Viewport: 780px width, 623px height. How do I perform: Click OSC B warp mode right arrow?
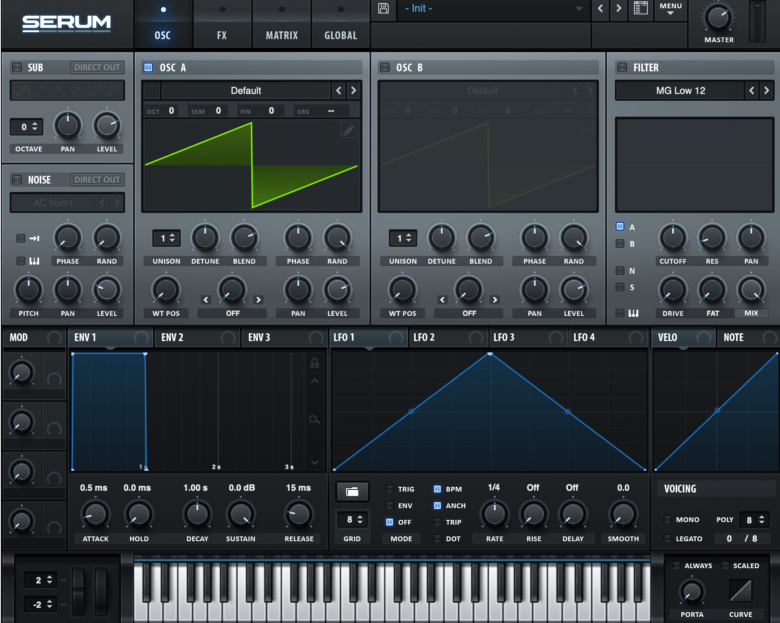pos(494,300)
